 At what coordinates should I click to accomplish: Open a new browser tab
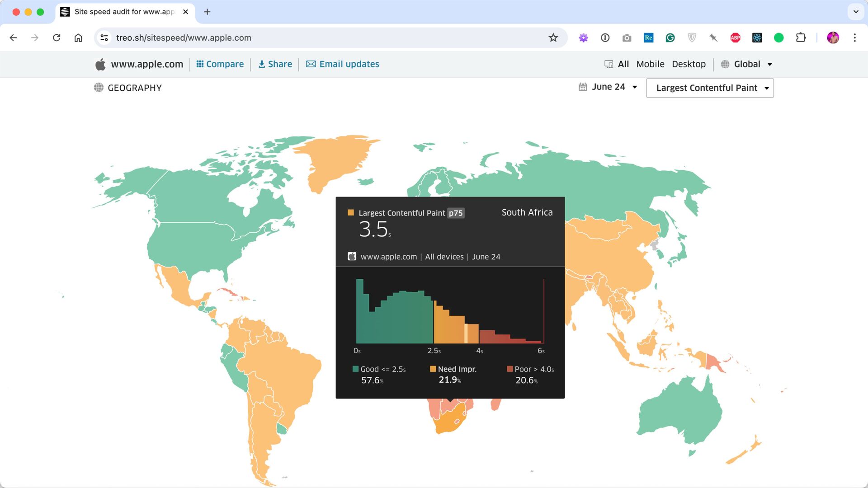pyautogui.click(x=208, y=12)
